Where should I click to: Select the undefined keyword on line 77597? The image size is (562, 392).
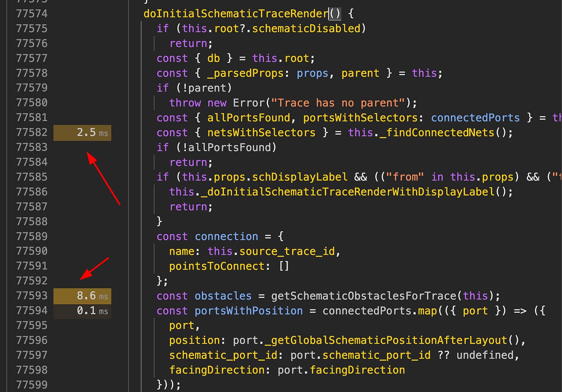pyautogui.click(x=485, y=355)
